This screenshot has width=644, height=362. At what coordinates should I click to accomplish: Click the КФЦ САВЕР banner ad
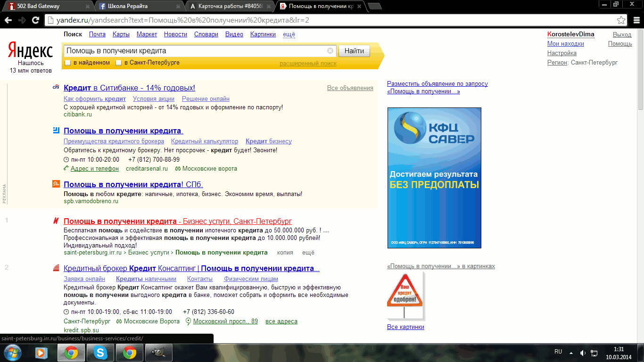tap(434, 178)
